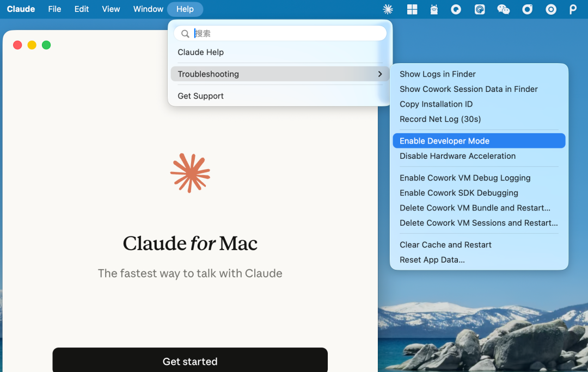Choose Delete Cowork VM Sessions and Restart
This screenshot has width=588, height=372.
coord(479,223)
